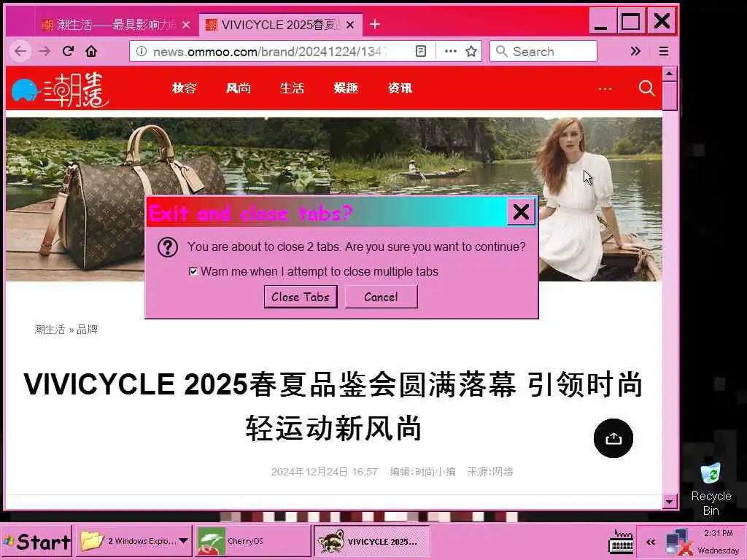Viewport: 747px width, 560px height.
Task: Open the on-screen keyboard tray icon
Action: point(622,542)
